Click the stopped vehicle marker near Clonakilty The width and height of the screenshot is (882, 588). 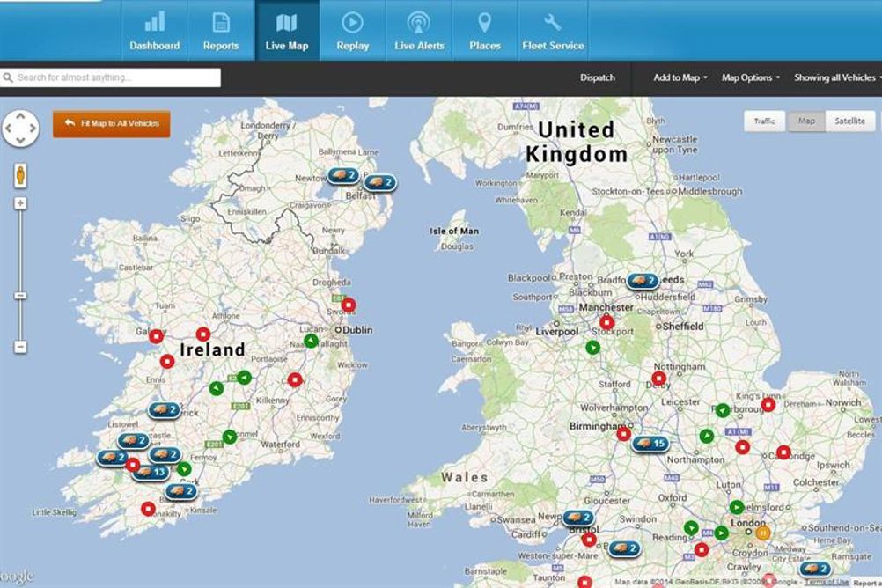(148, 509)
